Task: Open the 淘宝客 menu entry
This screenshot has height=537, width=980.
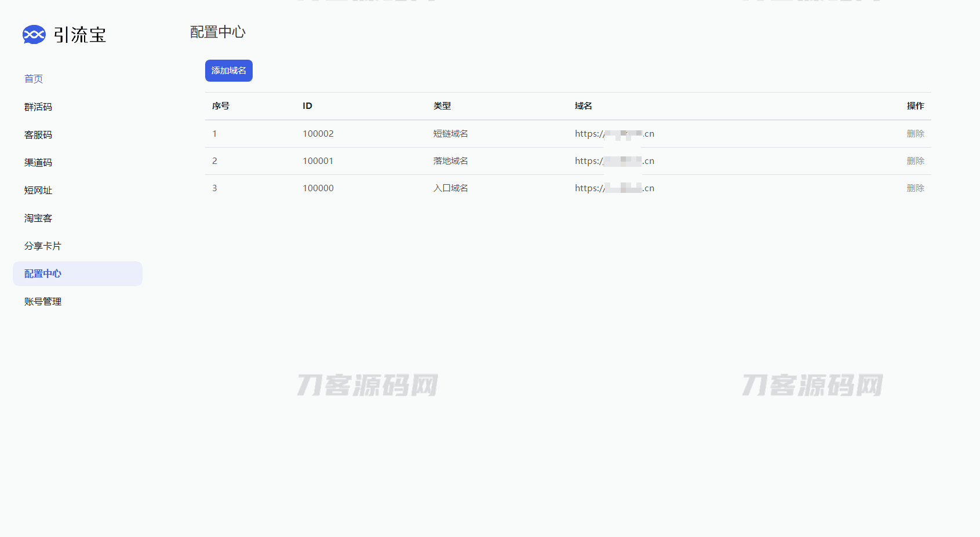Action: click(38, 218)
